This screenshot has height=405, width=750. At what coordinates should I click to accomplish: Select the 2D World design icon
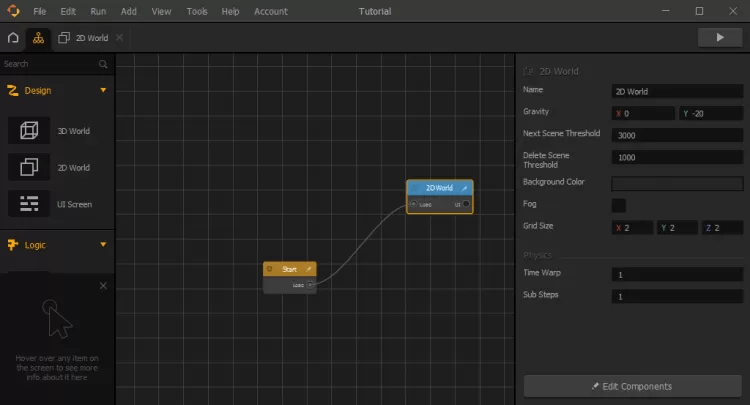click(x=29, y=167)
